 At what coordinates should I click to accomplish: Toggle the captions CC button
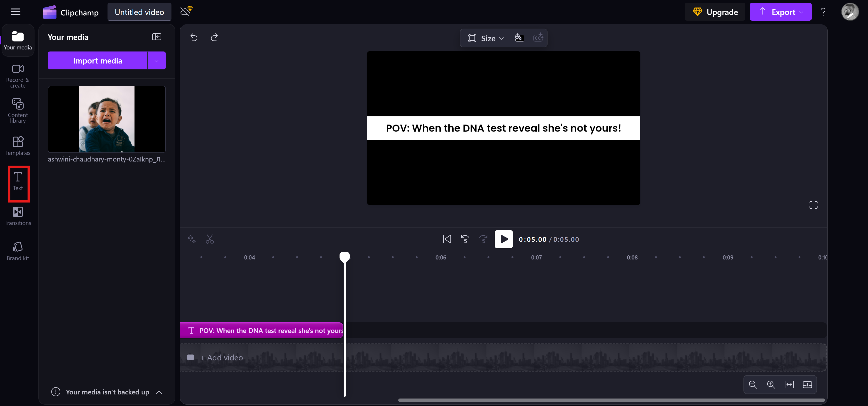pyautogui.click(x=538, y=38)
